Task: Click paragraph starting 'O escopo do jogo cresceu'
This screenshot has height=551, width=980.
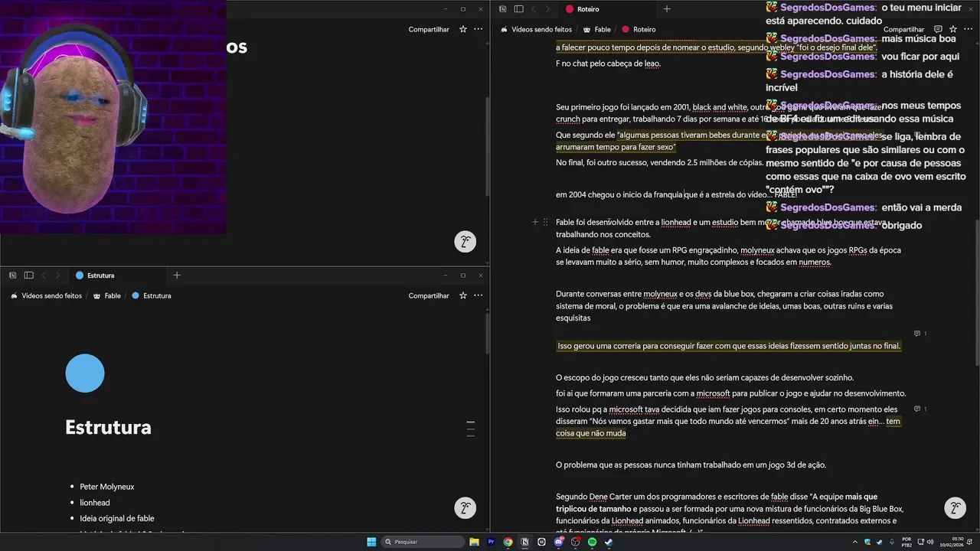Action: click(704, 378)
